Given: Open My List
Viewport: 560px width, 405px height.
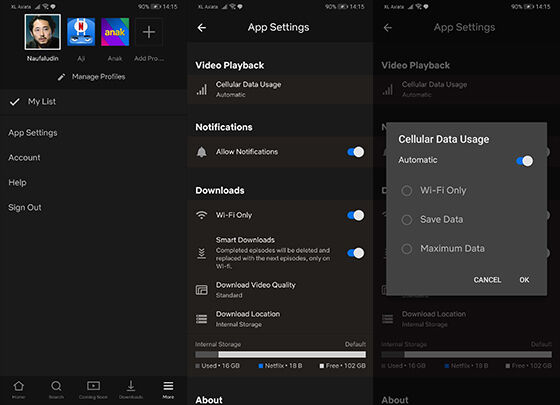Looking at the screenshot, I should [x=94, y=102].
